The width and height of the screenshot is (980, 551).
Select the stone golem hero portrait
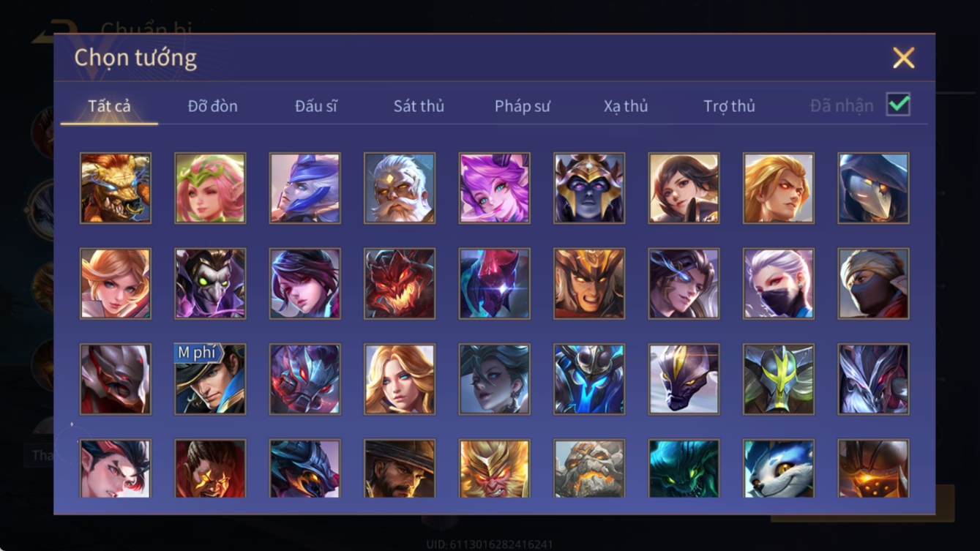pos(589,468)
